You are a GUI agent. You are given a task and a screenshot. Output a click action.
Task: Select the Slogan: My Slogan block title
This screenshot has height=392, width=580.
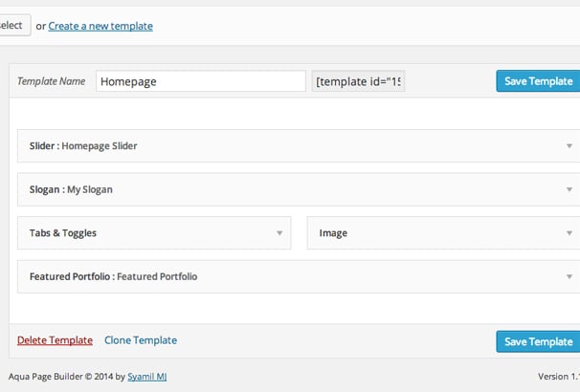click(x=71, y=189)
